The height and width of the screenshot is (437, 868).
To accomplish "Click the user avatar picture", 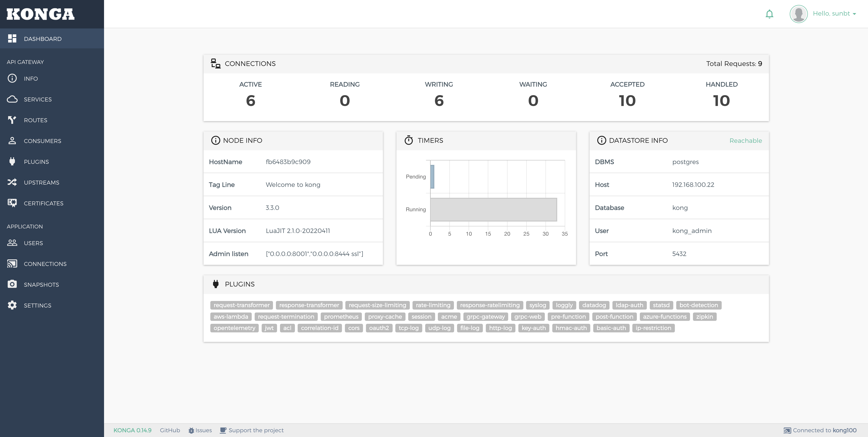I will point(798,14).
